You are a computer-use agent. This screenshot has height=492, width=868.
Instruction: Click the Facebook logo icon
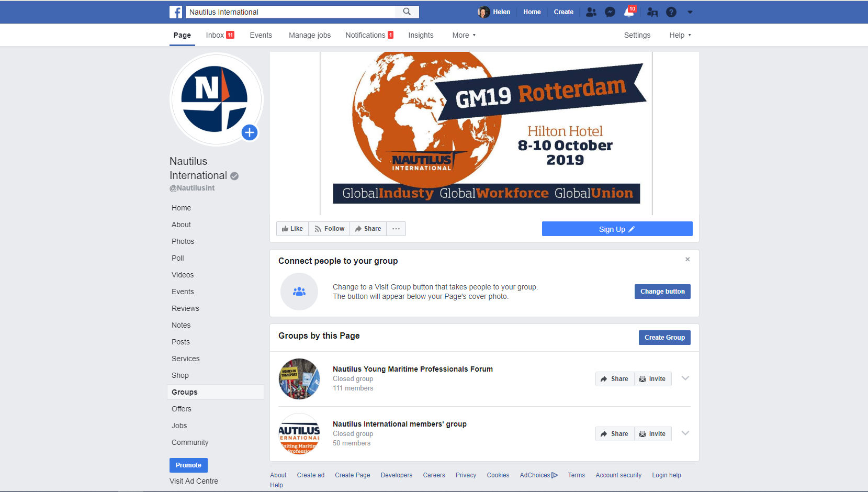pyautogui.click(x=176, y=12)
